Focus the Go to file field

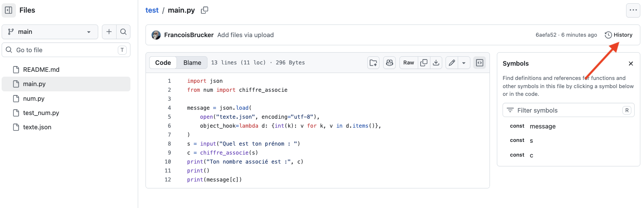click(x=66, y=50)
